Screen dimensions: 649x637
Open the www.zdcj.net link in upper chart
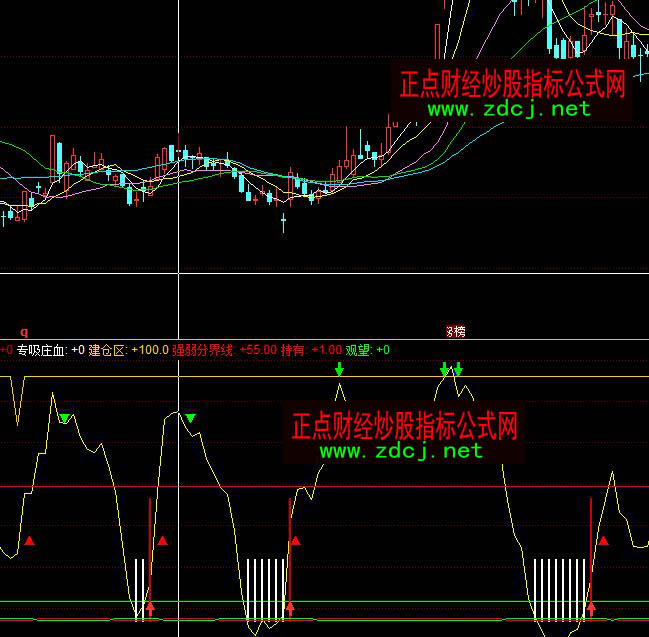point(510,109)
